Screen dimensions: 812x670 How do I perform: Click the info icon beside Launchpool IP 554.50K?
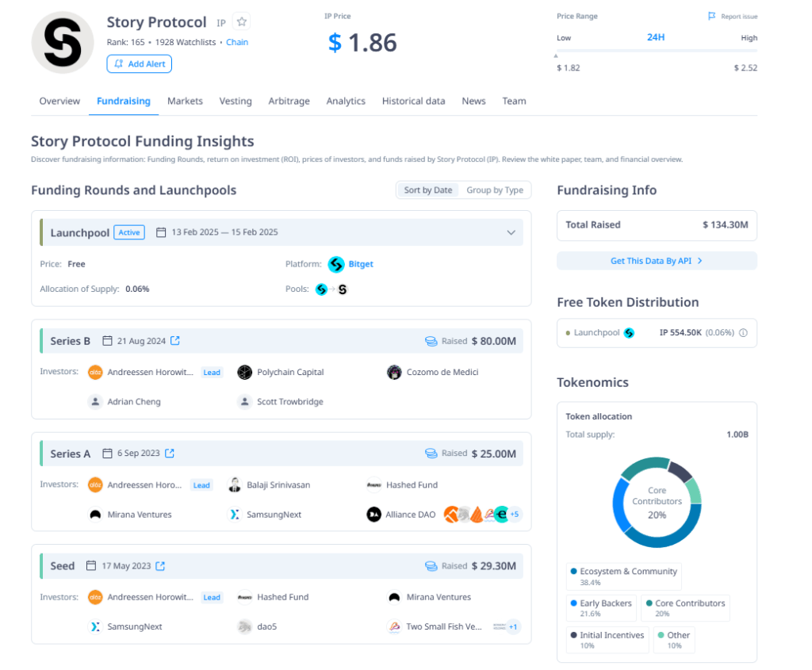[742, 334]
